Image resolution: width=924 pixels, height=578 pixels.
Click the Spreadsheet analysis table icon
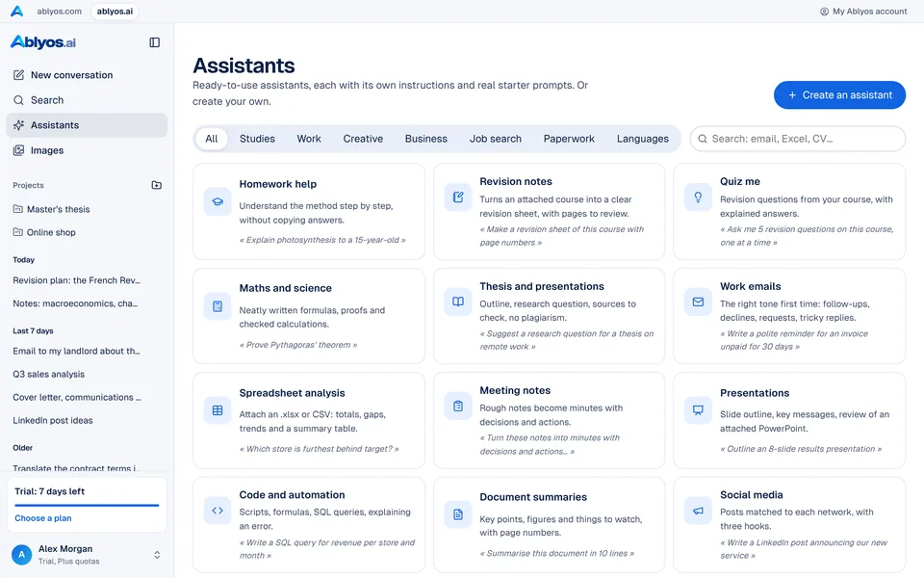tap(218, 410)
